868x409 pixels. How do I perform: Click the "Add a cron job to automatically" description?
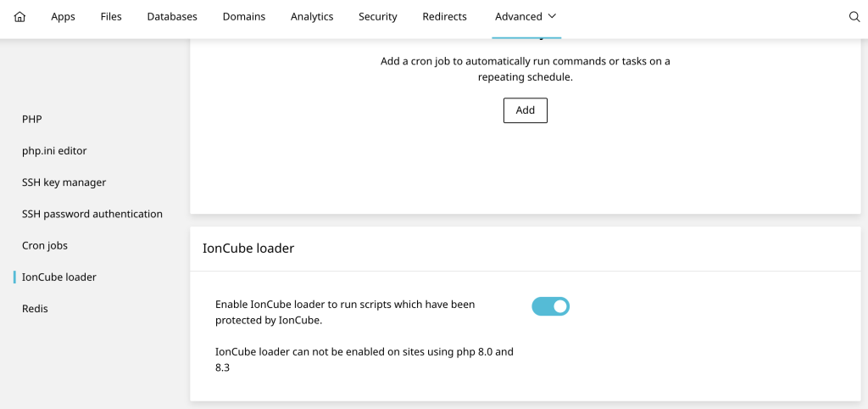526,70
